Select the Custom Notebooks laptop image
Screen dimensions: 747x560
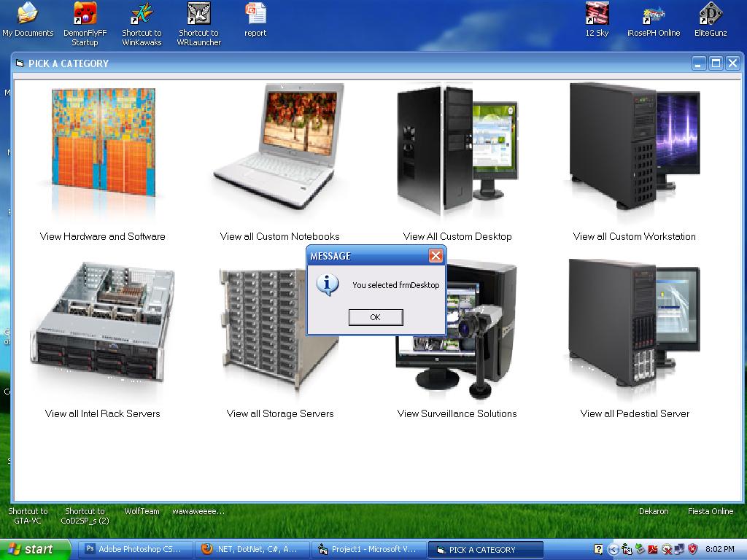[279, 146]
